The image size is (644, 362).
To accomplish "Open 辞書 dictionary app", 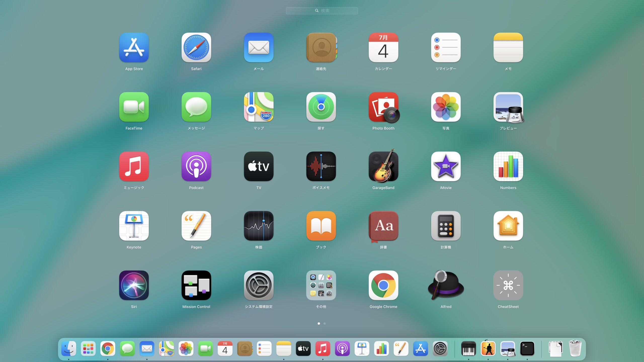I will point(383,226).
